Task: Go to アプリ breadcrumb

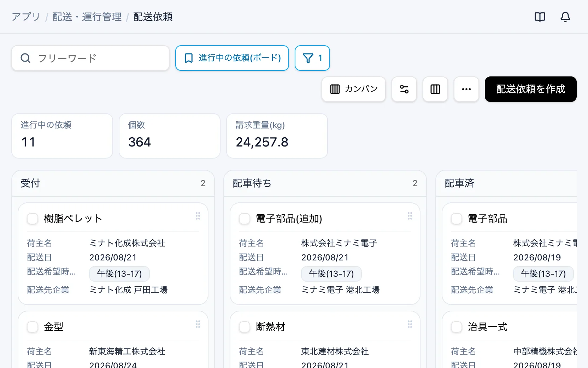Action: point(26,17)
